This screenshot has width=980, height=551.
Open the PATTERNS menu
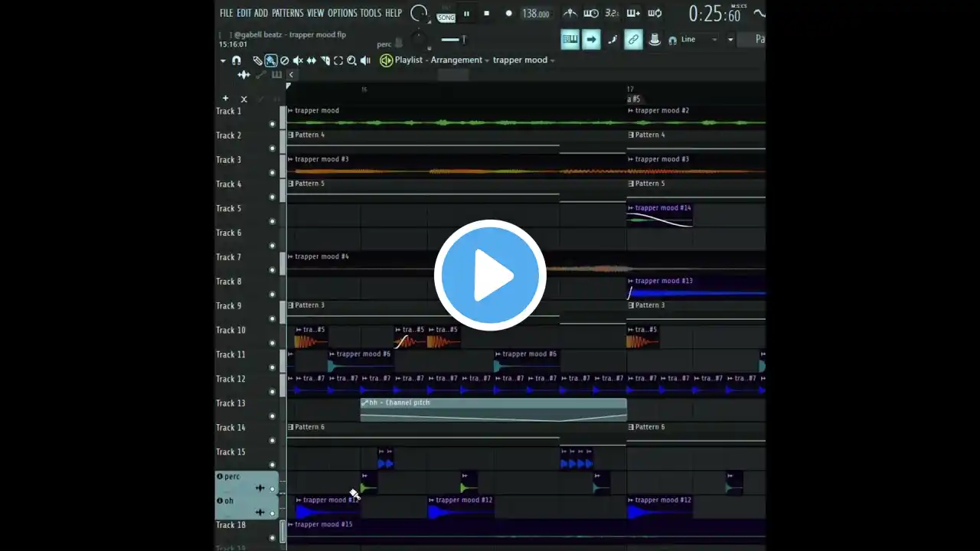click(287, 13)
